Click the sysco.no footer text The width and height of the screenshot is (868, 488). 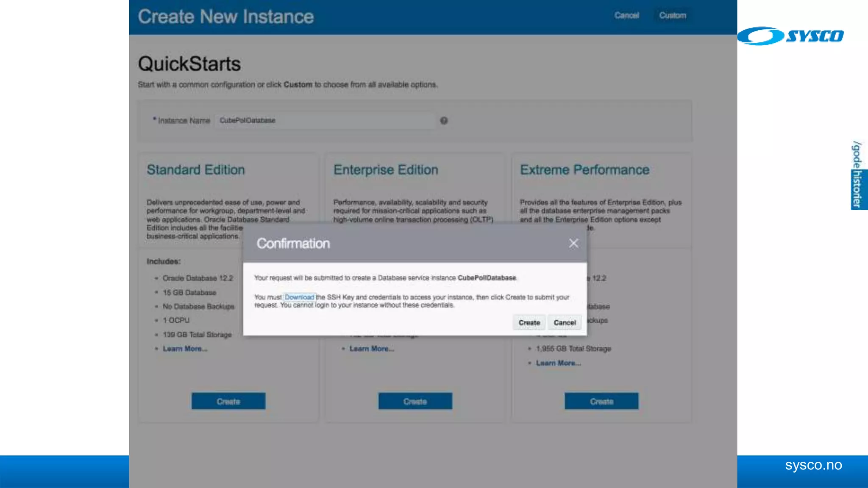pyautogui.click(x=813, y=465)
